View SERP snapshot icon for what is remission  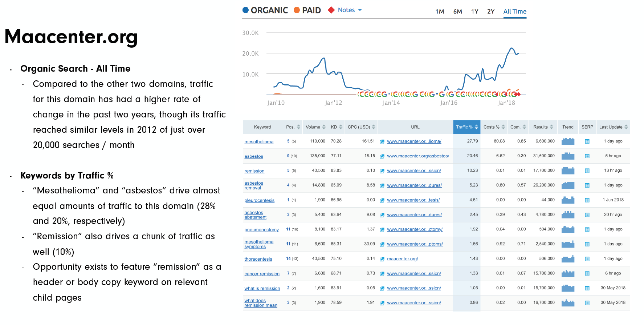point(587,288)
